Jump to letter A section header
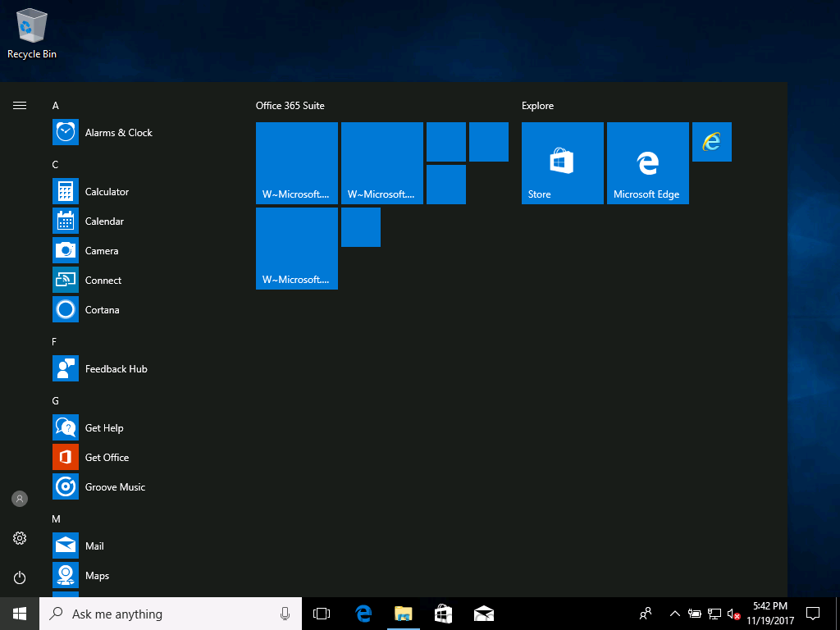 [x=55, y=106]
